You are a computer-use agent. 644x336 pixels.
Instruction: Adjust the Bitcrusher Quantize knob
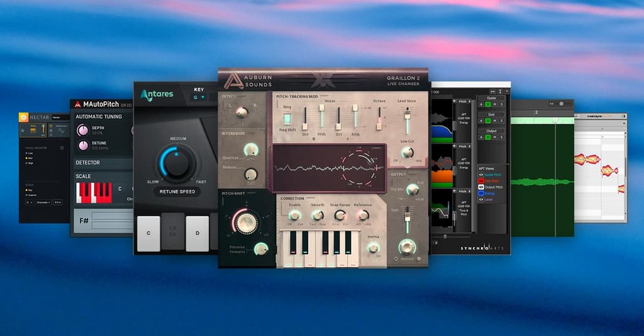(250, 150)
